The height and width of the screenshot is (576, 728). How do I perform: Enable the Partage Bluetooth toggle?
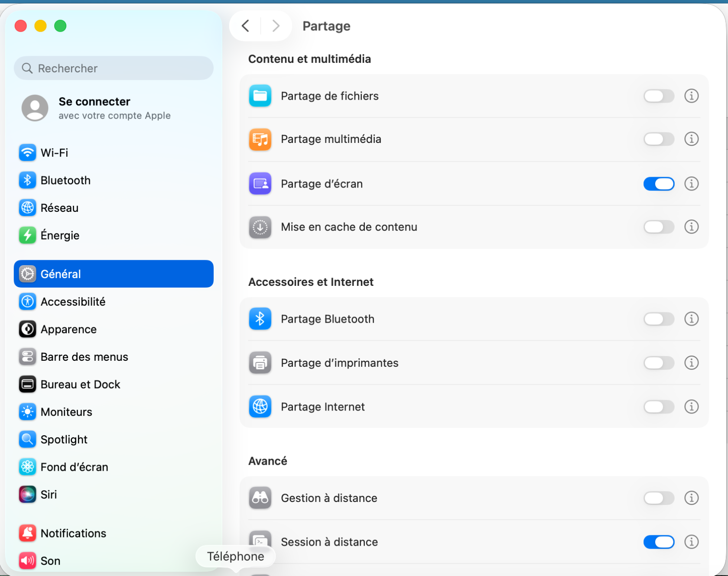[659, 319]
